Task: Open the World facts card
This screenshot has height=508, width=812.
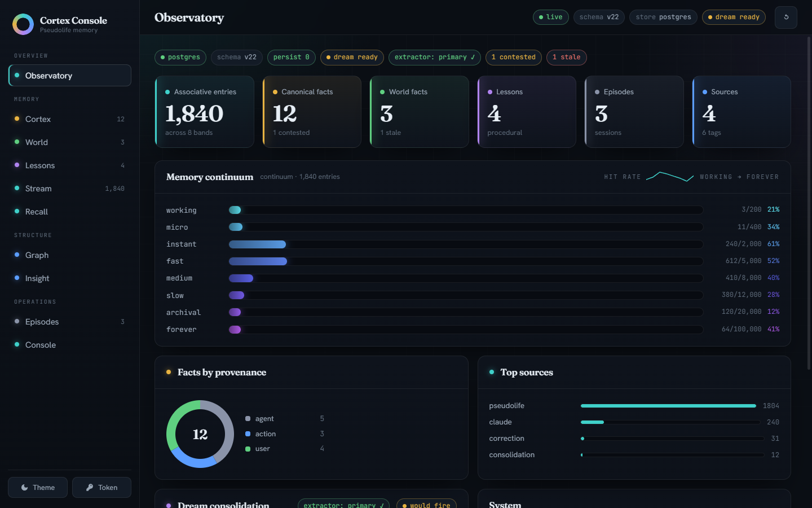Action: [x=420, y=112]
